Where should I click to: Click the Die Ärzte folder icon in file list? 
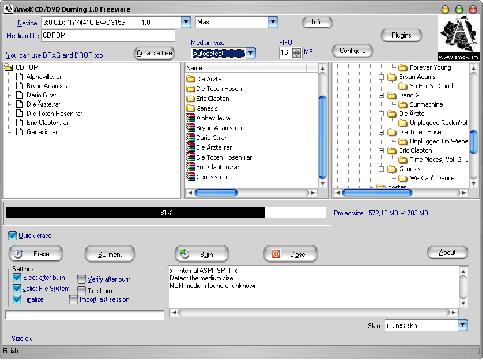coord(191,79)
